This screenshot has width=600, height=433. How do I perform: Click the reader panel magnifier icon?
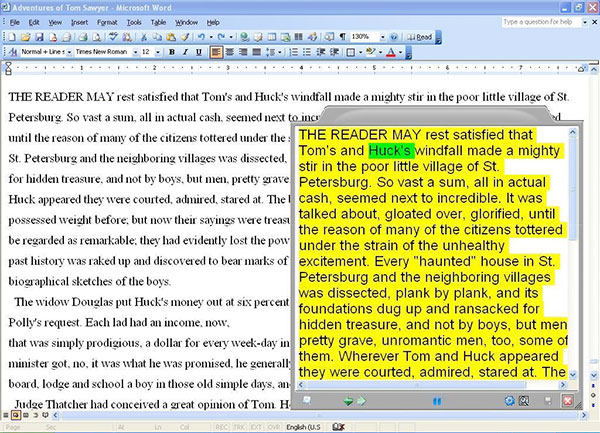[x=524, y=401]
